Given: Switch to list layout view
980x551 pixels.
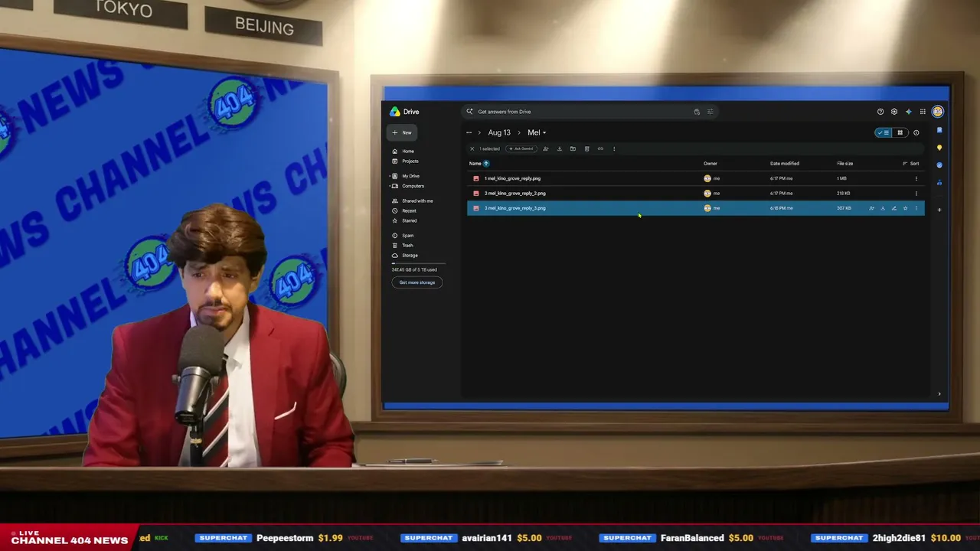Looking at the screenshot, I should [884, 133].
